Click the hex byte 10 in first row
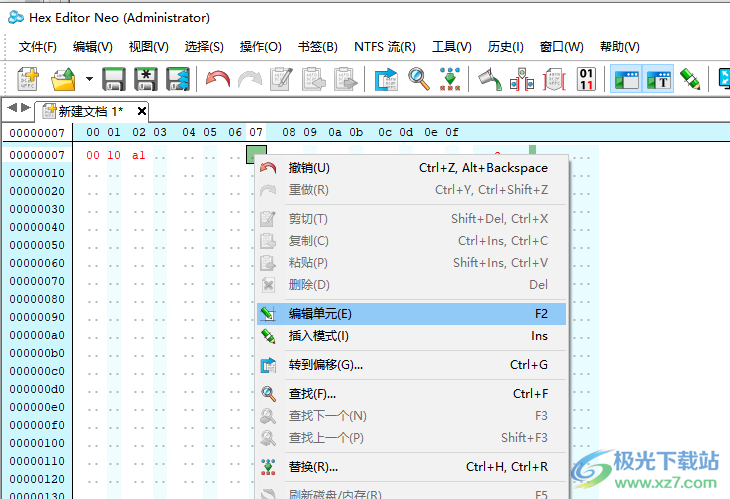Image resolution: width=730 pixels, height=499 pixels. (114, 155)
